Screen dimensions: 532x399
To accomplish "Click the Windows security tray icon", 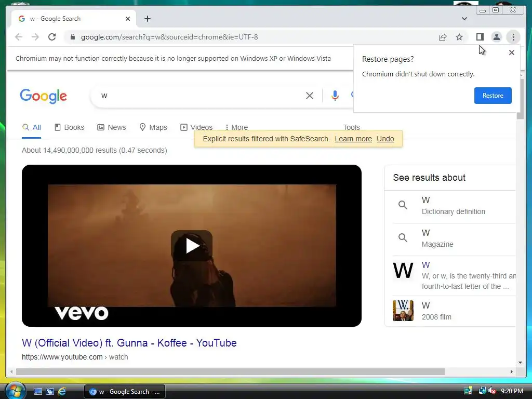I will pyautogui.click(x=468, y=391).
